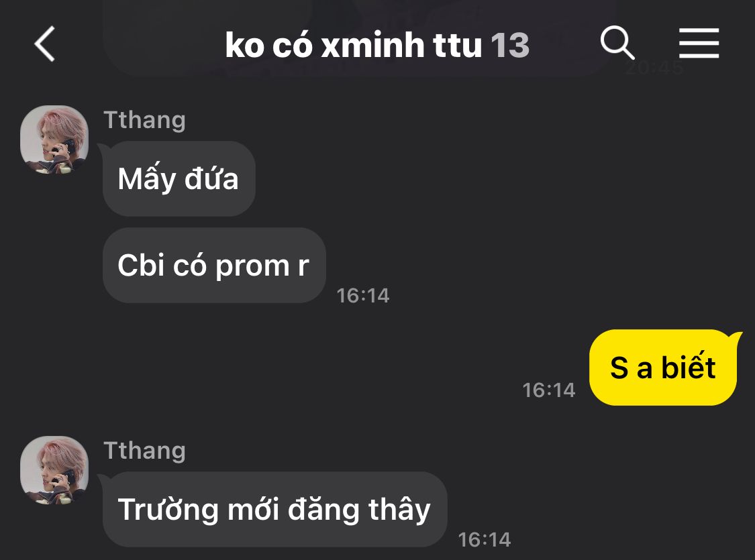Tap the faded 20:45 timestamp under the header
Screen dimensions: 755x560
(654, 68)
